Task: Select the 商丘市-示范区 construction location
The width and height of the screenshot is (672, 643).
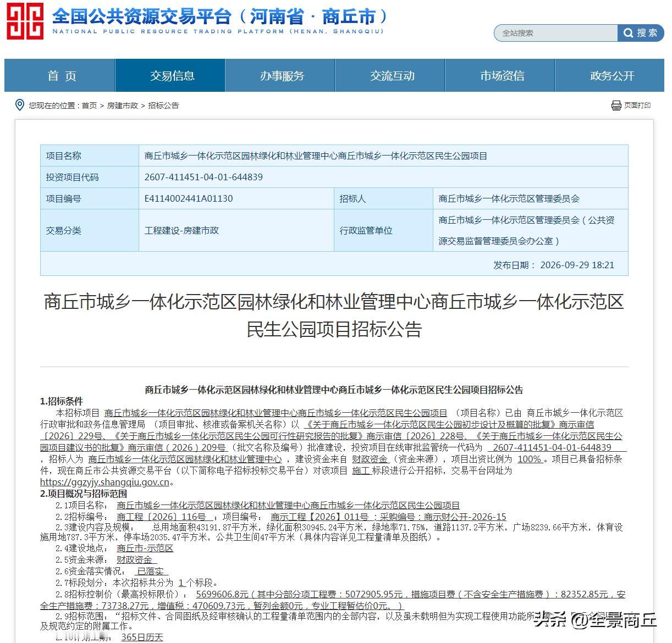Action: [145, 548]
